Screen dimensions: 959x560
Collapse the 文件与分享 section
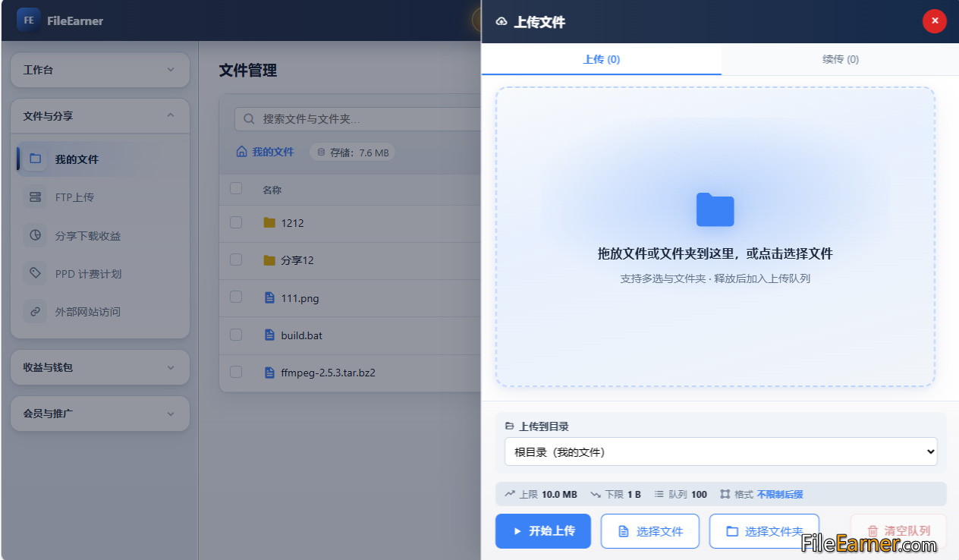100,116
